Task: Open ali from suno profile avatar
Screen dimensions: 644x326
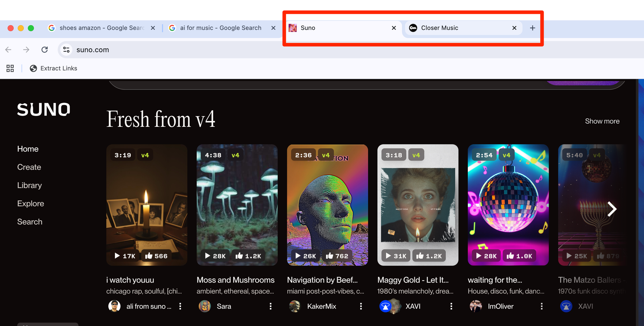Action: coord(114,306)
